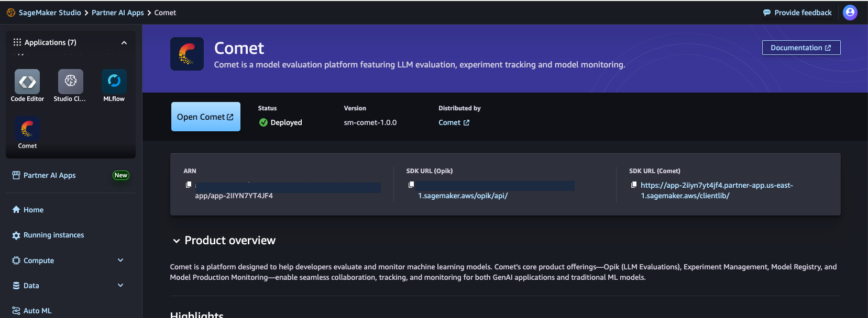Copy the ARN value with copy icon
This screenshot has height=318, width=868.
tap(189, 184)
